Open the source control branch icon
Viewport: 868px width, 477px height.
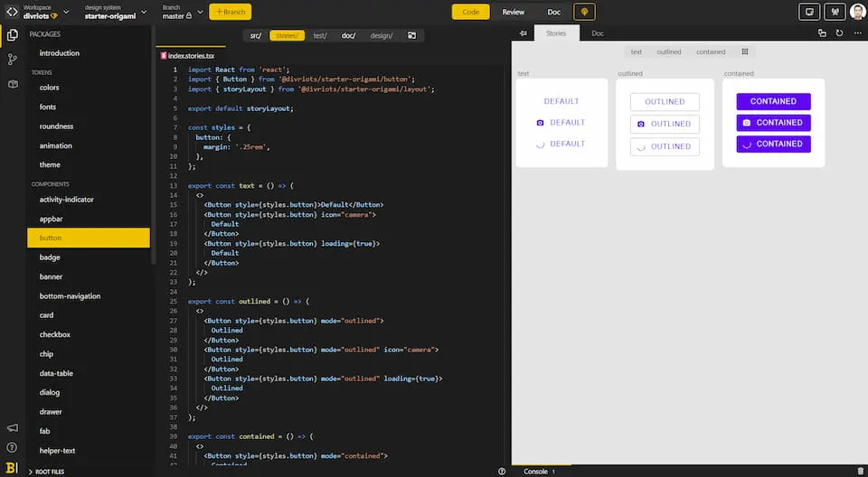13,60
